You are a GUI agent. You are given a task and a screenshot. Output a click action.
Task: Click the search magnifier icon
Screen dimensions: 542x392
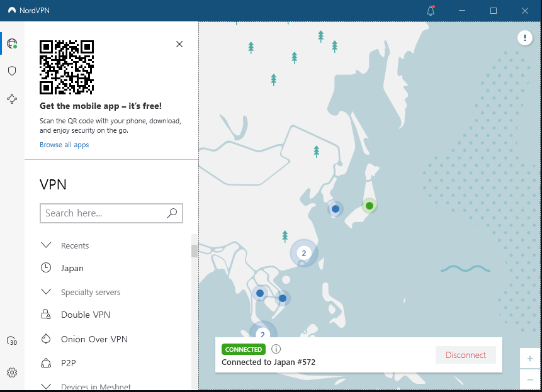tap(172, 213)
